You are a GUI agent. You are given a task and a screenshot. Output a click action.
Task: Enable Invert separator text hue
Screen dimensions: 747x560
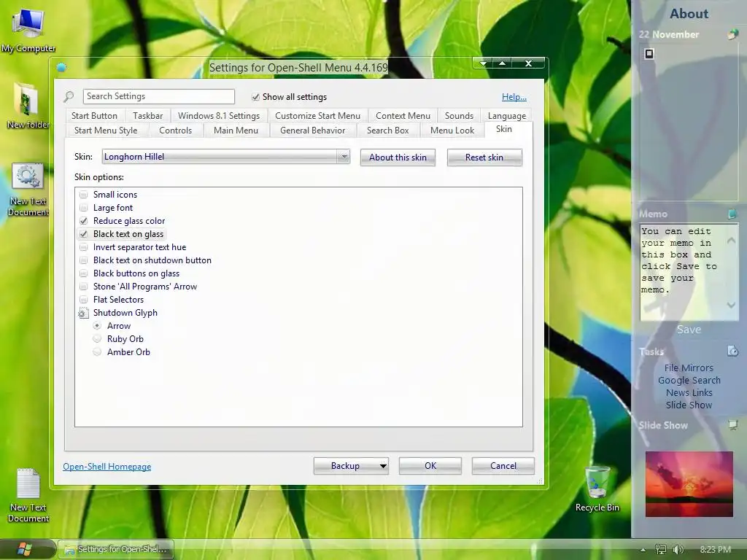coord(83,247)
